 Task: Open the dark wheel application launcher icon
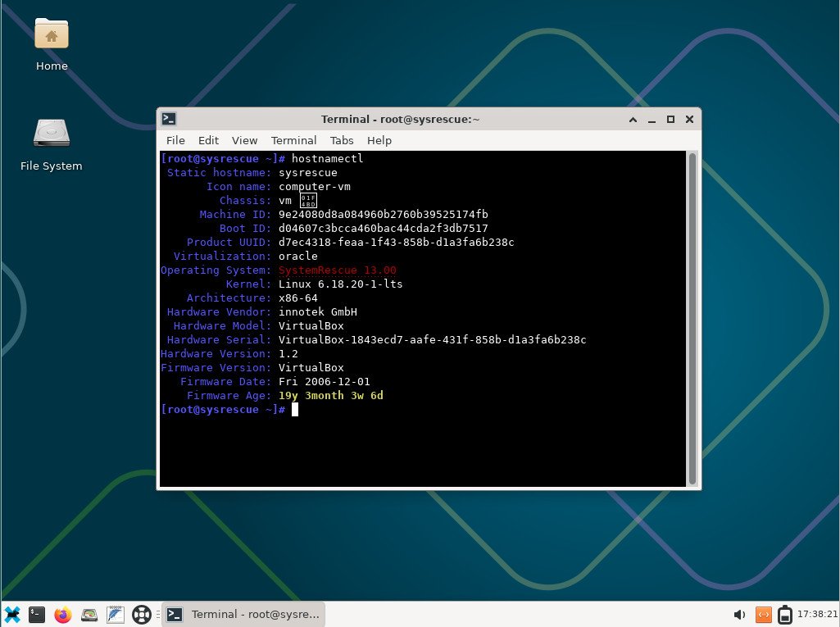click(x=141, y=613)
